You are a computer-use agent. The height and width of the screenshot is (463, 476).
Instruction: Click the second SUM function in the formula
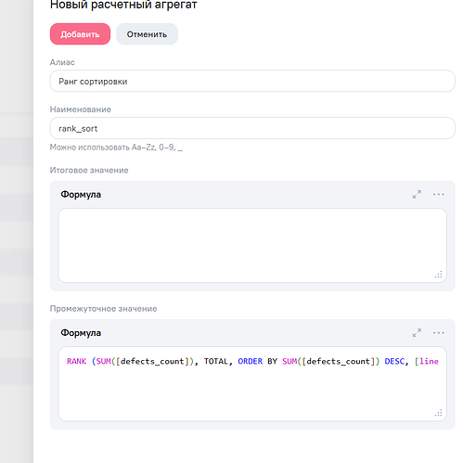[289, 361]
